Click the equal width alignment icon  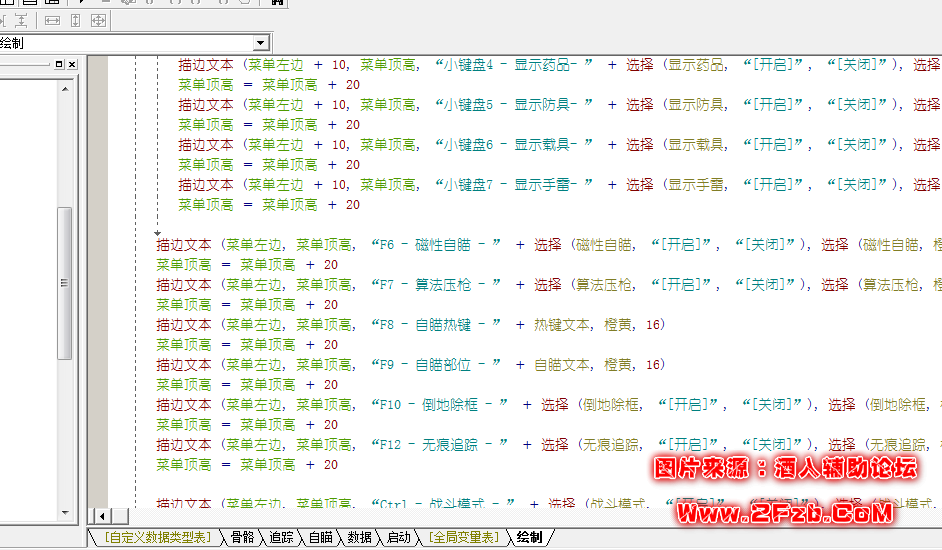pos(52,20)
